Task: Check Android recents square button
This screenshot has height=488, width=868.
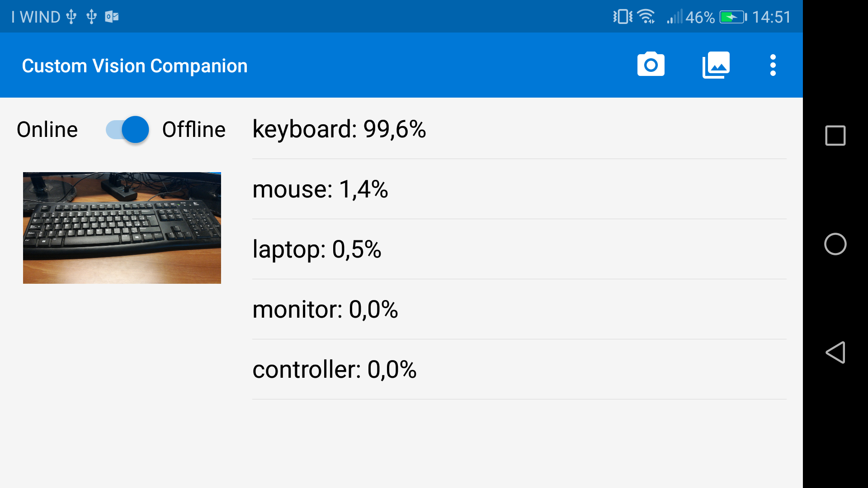Action: point(835,135)
